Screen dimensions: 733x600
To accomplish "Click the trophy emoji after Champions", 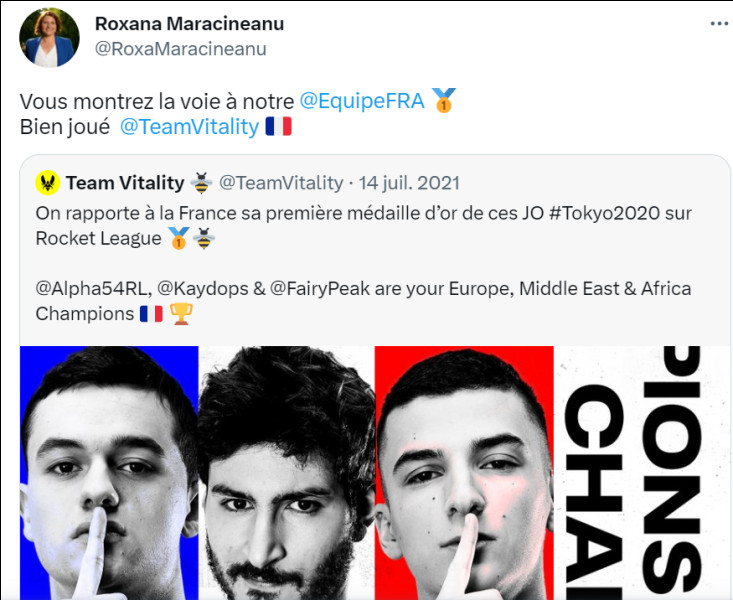I will 181,314.
